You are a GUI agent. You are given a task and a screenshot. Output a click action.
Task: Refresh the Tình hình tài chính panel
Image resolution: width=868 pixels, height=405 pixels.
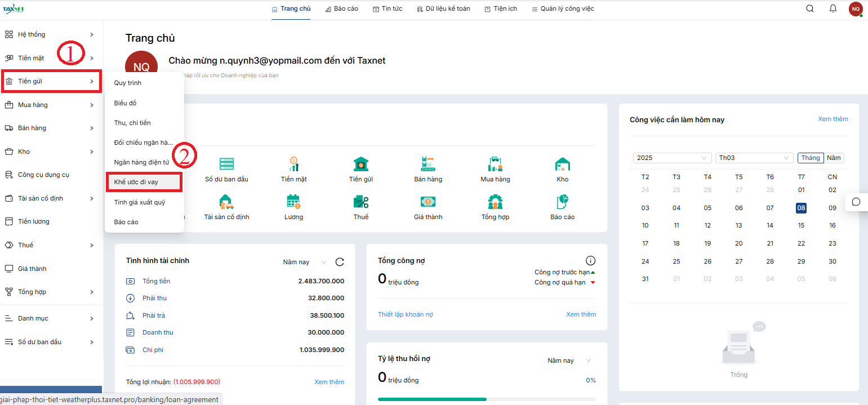(340, 262)
